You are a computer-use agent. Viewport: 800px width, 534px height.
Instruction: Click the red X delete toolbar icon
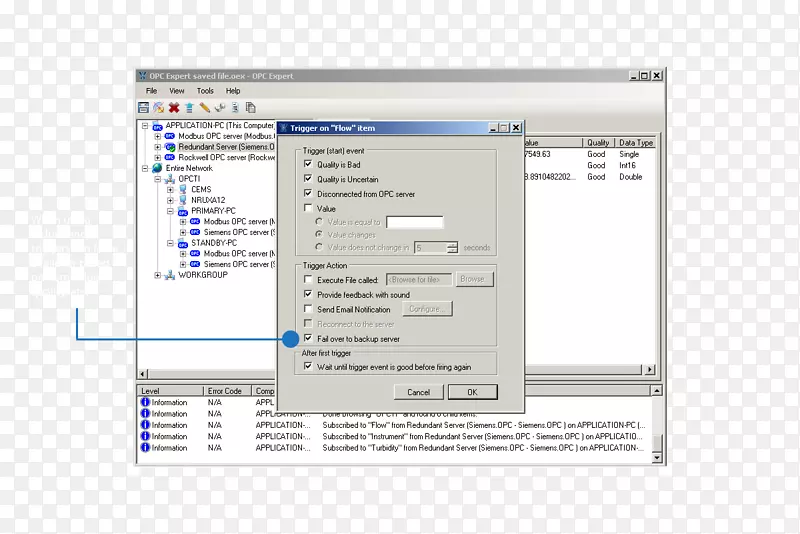(174, 107)
